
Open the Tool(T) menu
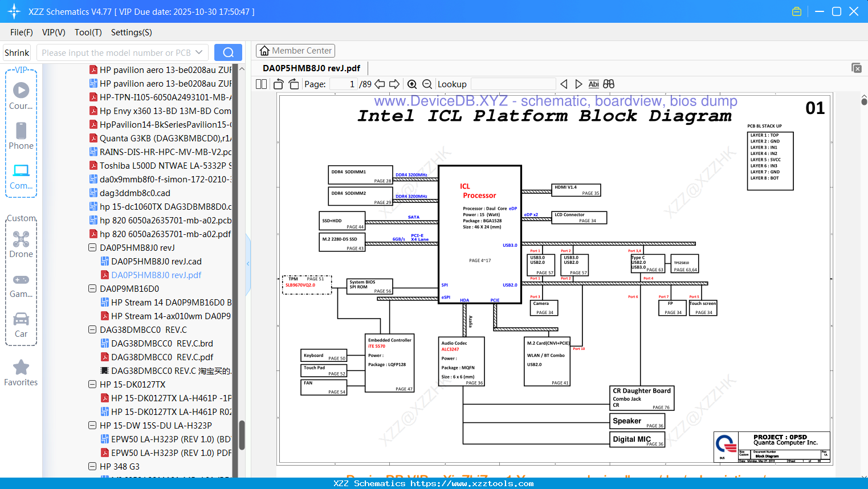[x=88, y=32]
